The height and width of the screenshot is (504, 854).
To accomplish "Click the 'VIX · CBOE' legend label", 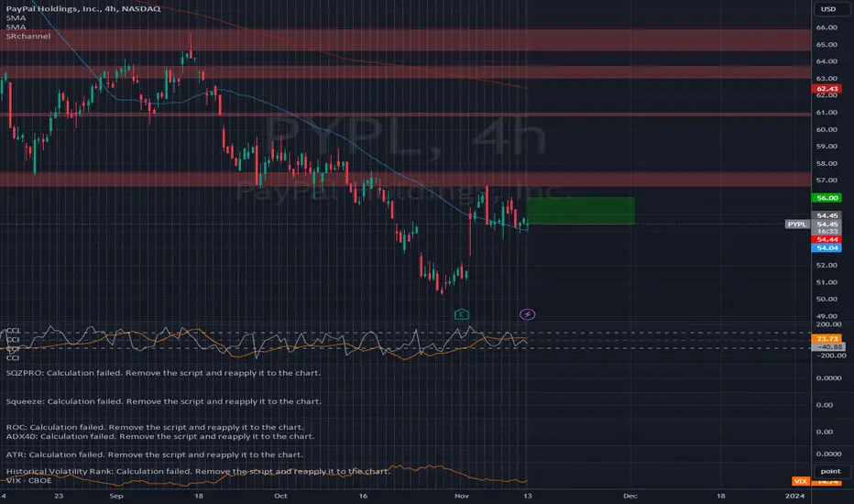I will (29, 480).
